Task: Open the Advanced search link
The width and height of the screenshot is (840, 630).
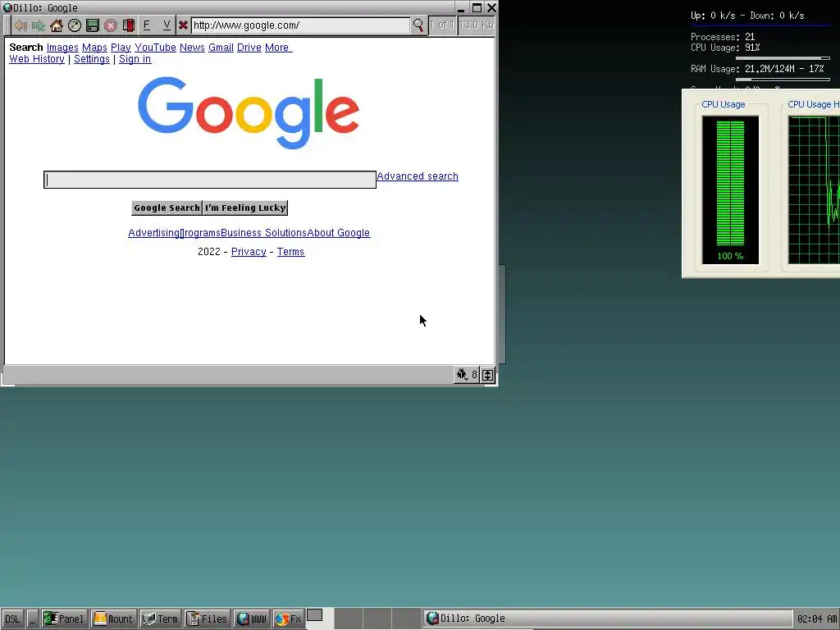Action: tap(418, 176)
